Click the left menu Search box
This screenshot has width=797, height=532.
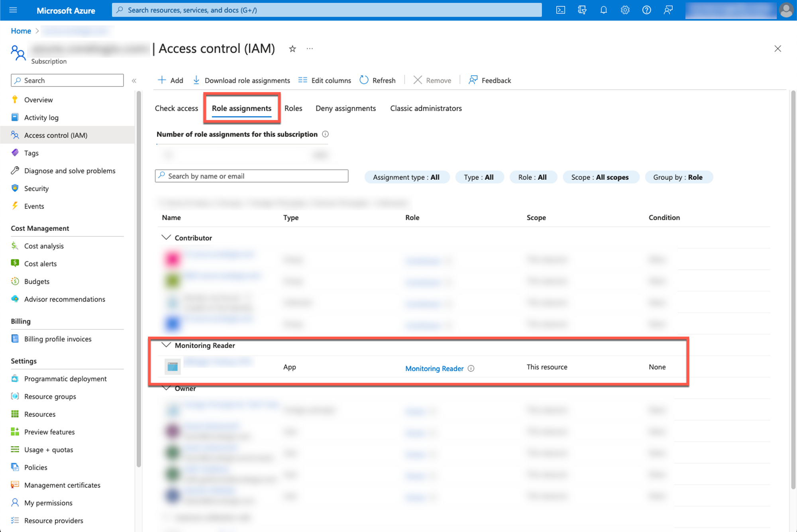[67, 80]
